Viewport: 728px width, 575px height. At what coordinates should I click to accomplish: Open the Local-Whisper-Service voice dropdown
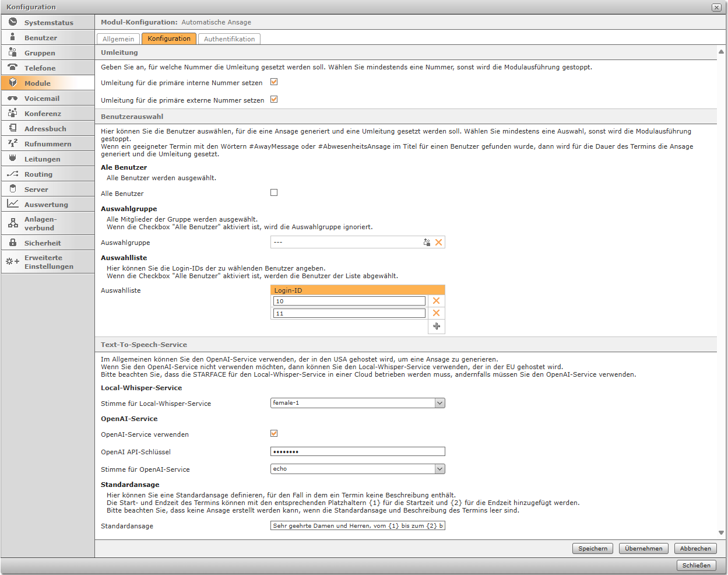pyautogui.click(x=440, y=403)
